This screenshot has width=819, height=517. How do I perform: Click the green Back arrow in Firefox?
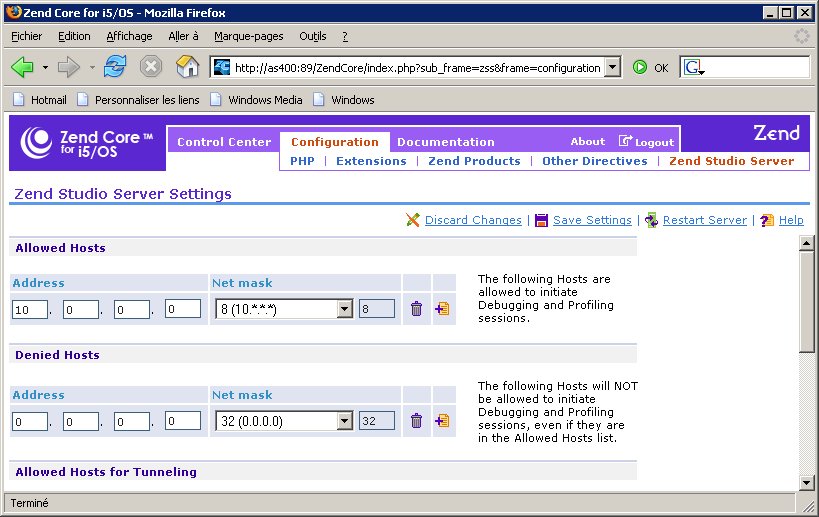click(22, 67)
